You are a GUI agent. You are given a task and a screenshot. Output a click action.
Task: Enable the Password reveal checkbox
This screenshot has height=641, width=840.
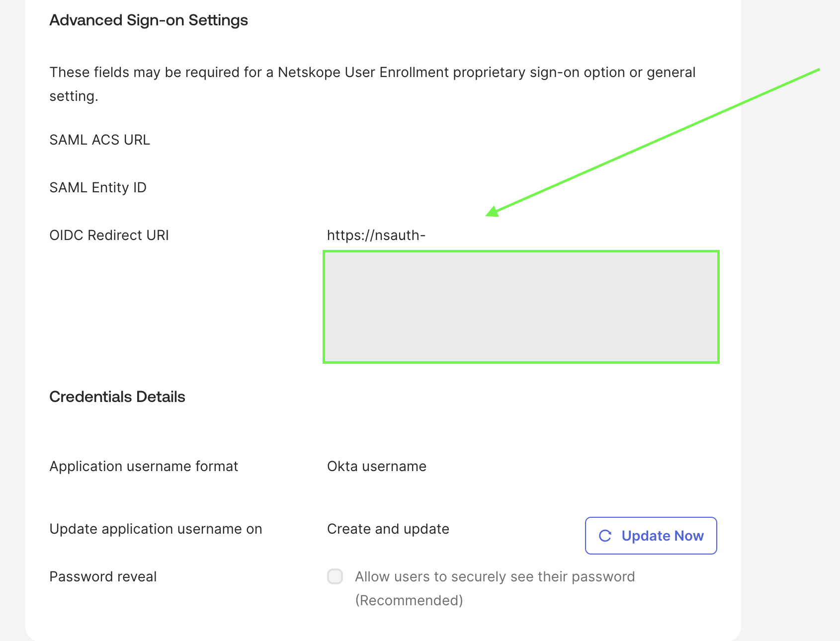(x=335, y=576)
